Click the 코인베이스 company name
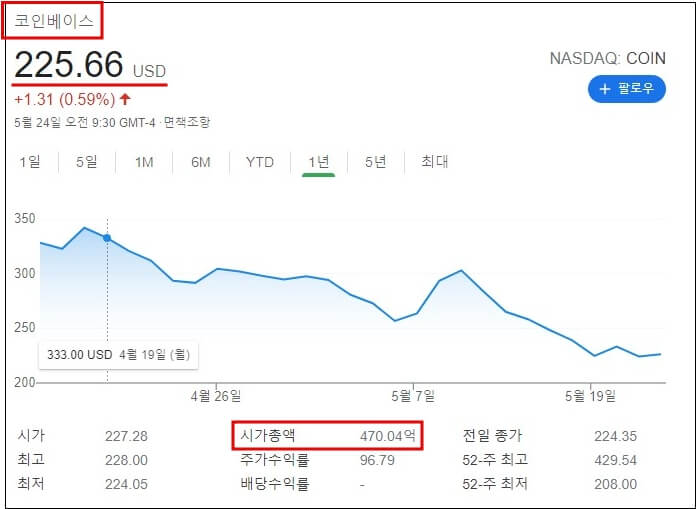The image size is (696, 509). tap(54, 21)
